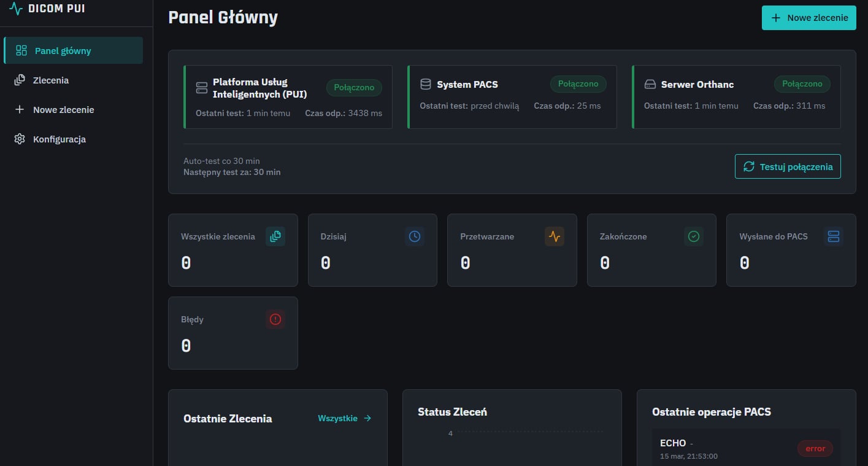The width and height of the screenshot is (868, 466).
Task: Click the chart axis value 4
Action: coord(450,433)
